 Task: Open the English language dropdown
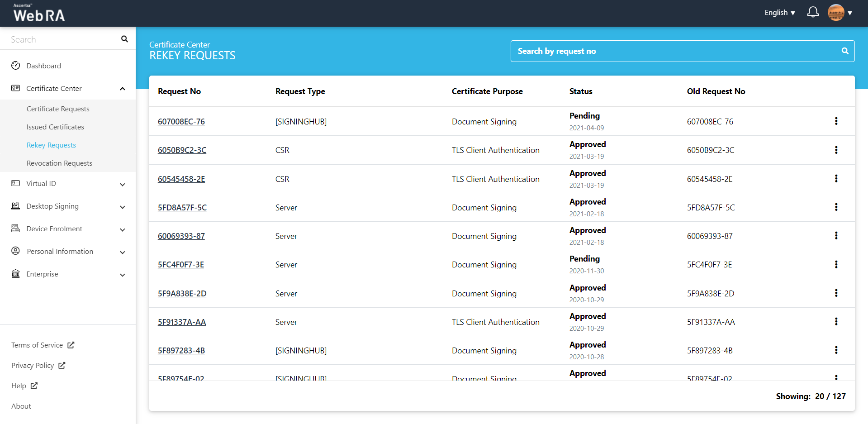pyautogui.click(x=779, y=13)
